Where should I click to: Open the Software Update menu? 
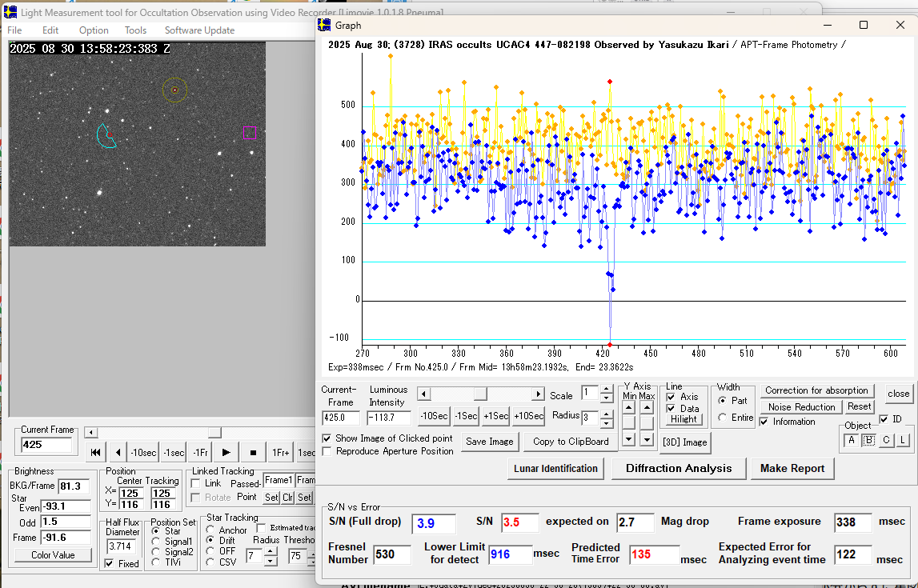coord(199,30)
